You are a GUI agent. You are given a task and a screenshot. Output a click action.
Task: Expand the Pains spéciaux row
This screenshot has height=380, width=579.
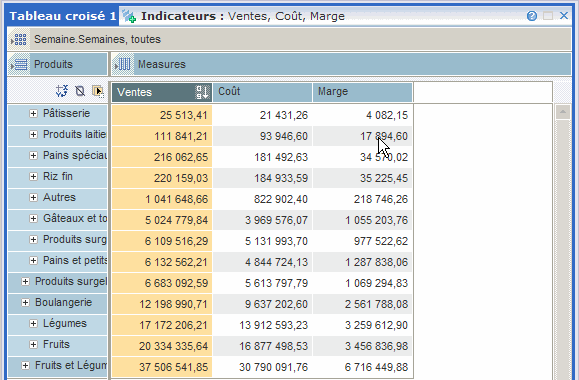33,155
